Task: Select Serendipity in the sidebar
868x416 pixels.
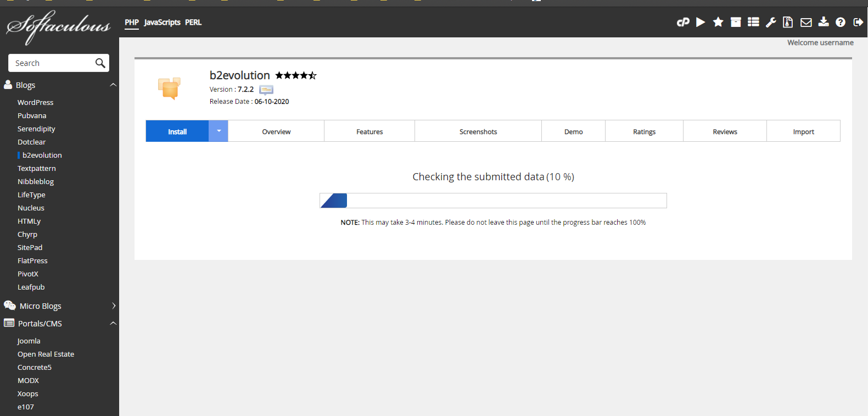Action: pyautogui.click(x=36, y=129)
